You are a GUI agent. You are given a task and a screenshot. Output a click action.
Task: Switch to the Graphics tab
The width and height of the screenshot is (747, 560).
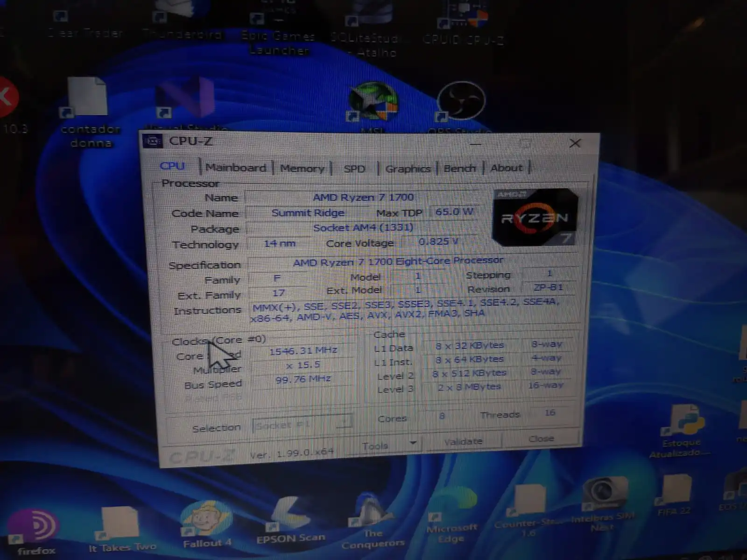coord(408,168)
